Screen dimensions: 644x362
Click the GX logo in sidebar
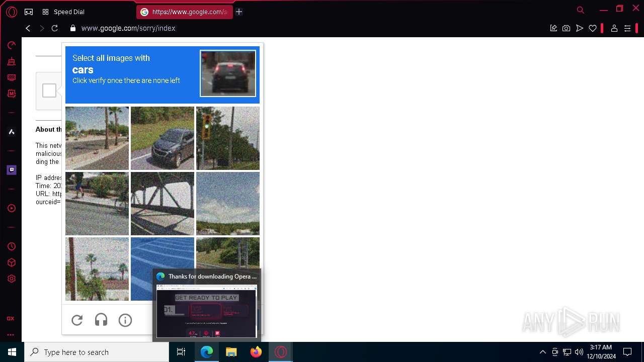(11, 319)
